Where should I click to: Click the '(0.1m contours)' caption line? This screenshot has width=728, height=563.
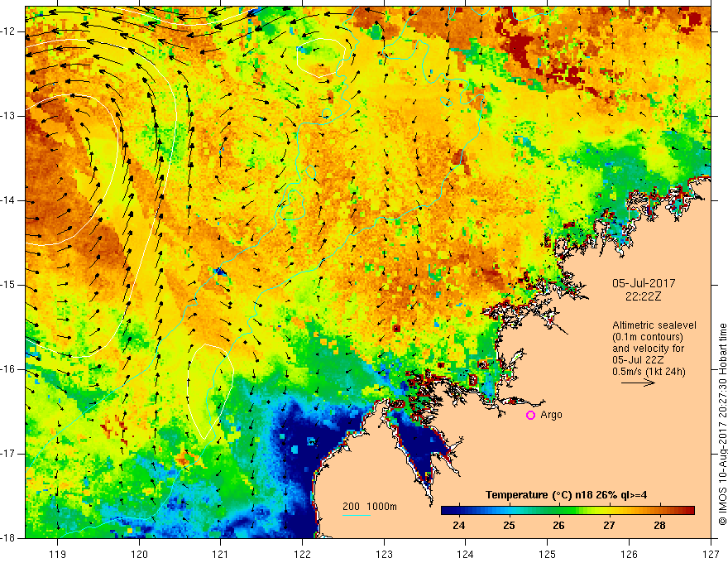click(x=648, y=337)
